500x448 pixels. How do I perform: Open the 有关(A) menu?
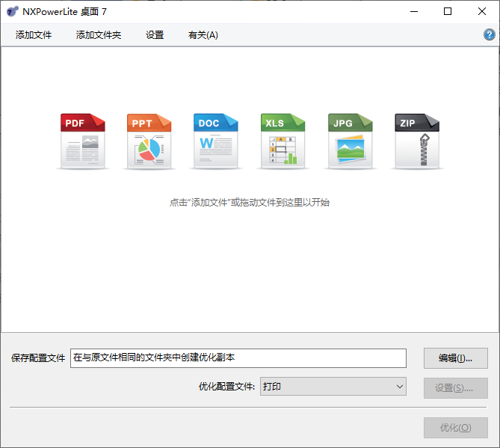point(203,35)
